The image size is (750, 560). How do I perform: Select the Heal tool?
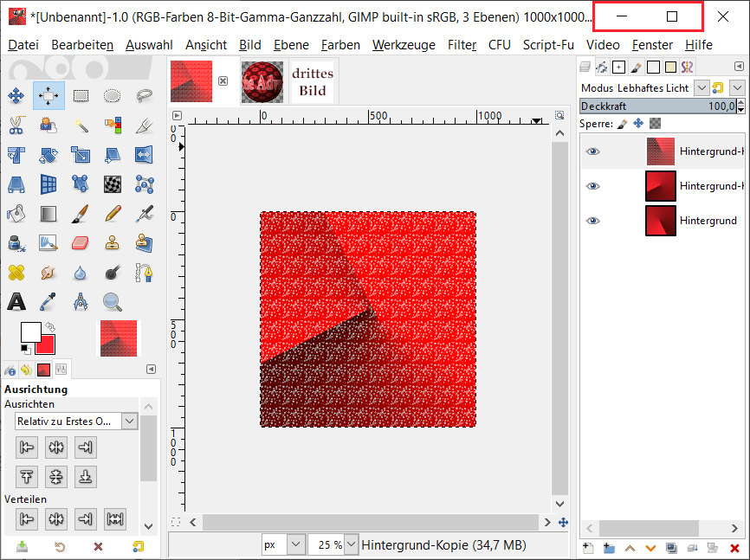pyautogui.click(x=16, y=273)
